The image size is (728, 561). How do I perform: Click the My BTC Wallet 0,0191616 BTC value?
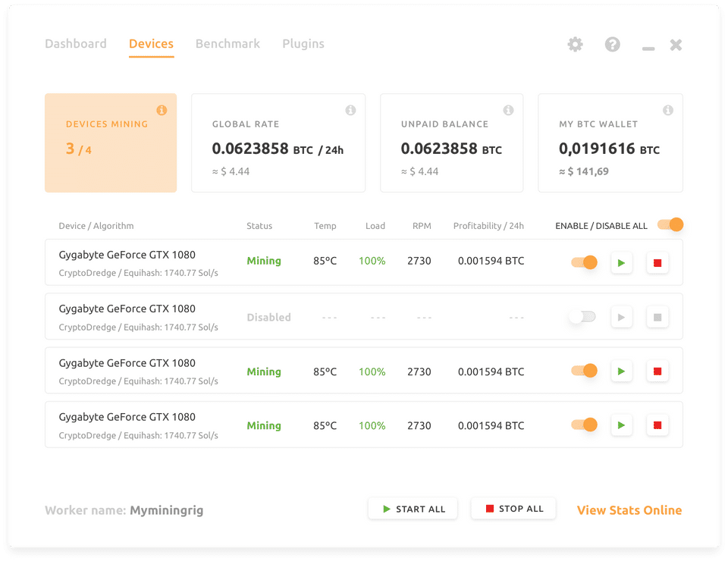pyautogui.click(x=609, y=149)
